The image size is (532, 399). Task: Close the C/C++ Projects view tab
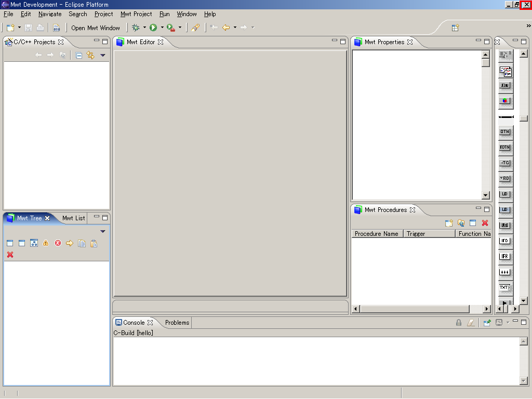[x=61, y=42]
